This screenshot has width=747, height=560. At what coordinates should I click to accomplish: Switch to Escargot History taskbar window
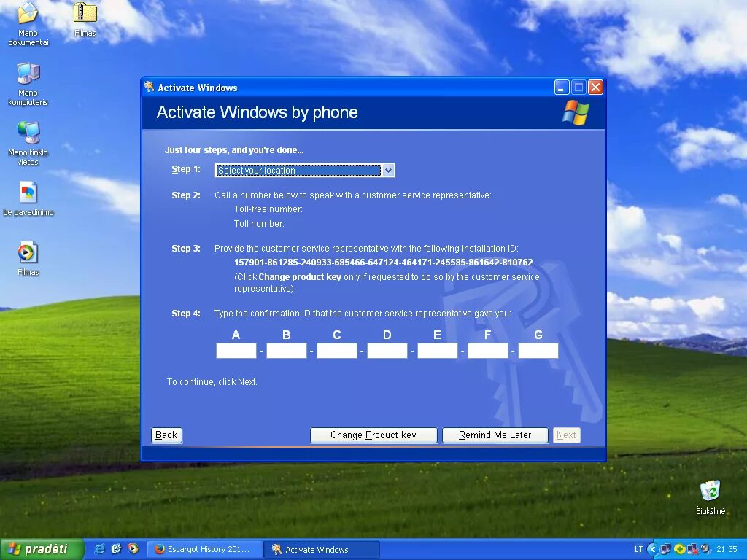tap(204, 550)
